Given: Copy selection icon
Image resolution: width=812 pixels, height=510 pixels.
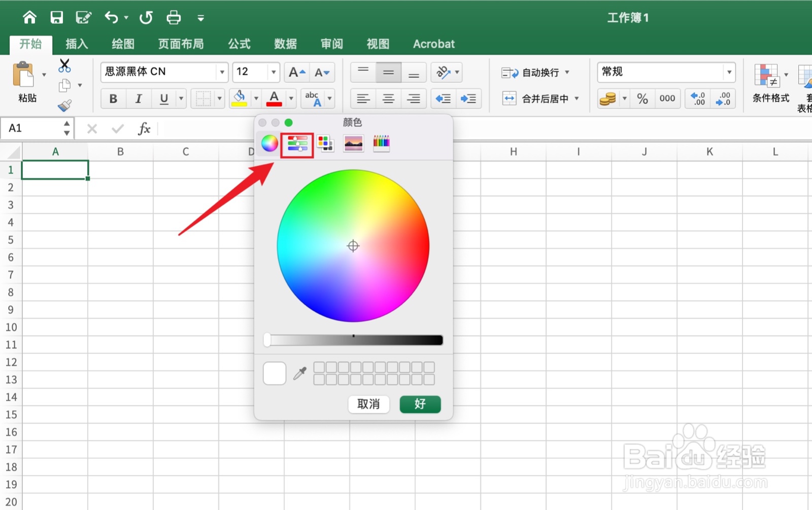Looking at the screenshot, I should click(64, 85).
